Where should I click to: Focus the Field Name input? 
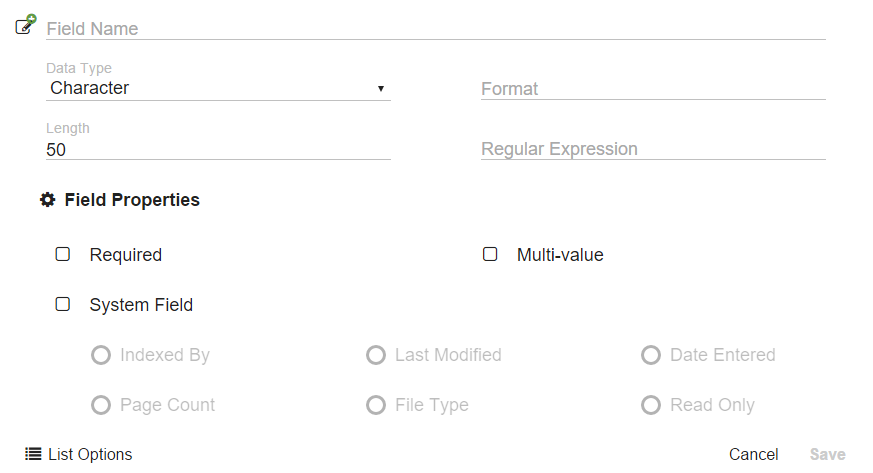[435, 29]
